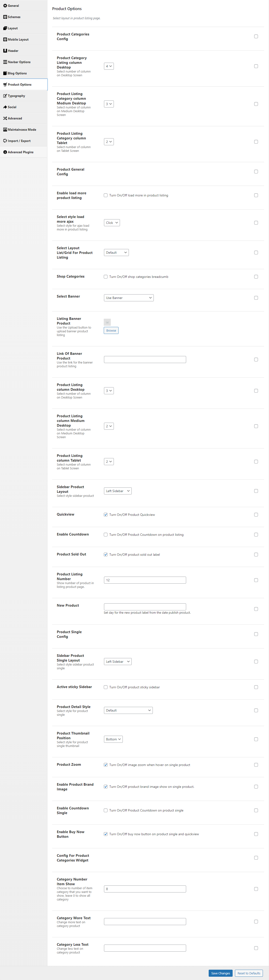Expand Product Thumbnail Position dropdown

coord(113,739)
